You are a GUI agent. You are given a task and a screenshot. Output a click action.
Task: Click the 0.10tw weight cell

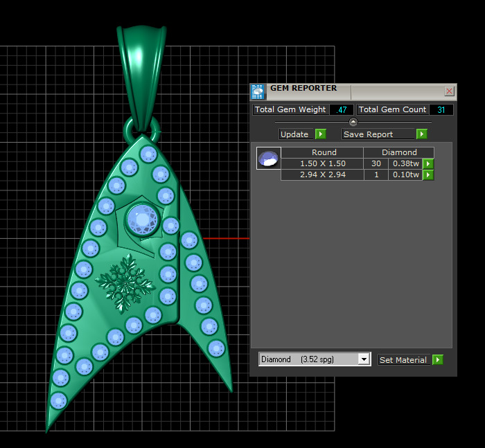[x=405, y=174]
